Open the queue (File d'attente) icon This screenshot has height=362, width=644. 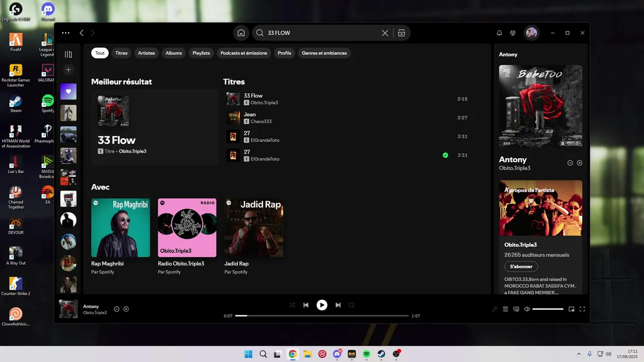[x=506, y=309]
